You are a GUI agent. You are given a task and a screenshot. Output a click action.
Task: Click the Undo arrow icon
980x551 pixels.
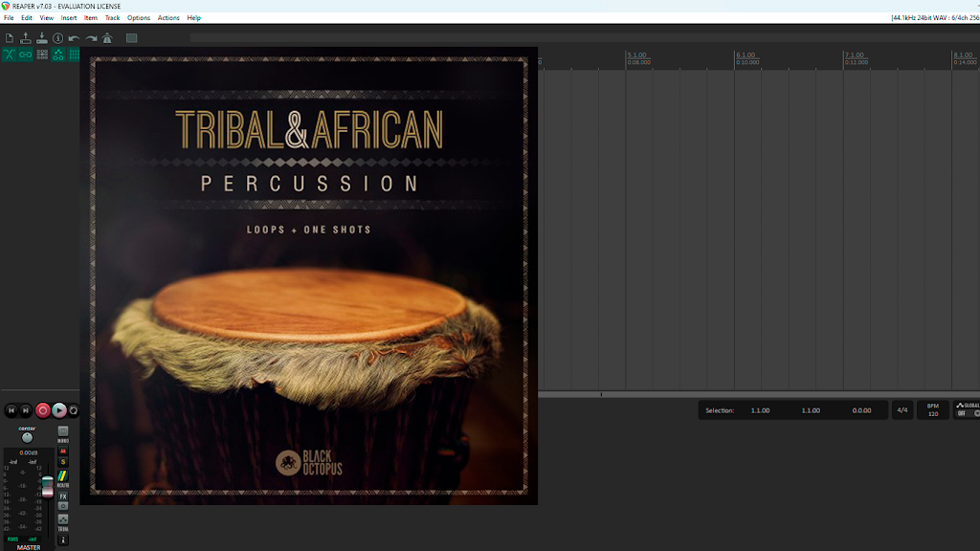pyautogui.click(x=74, y=38)
